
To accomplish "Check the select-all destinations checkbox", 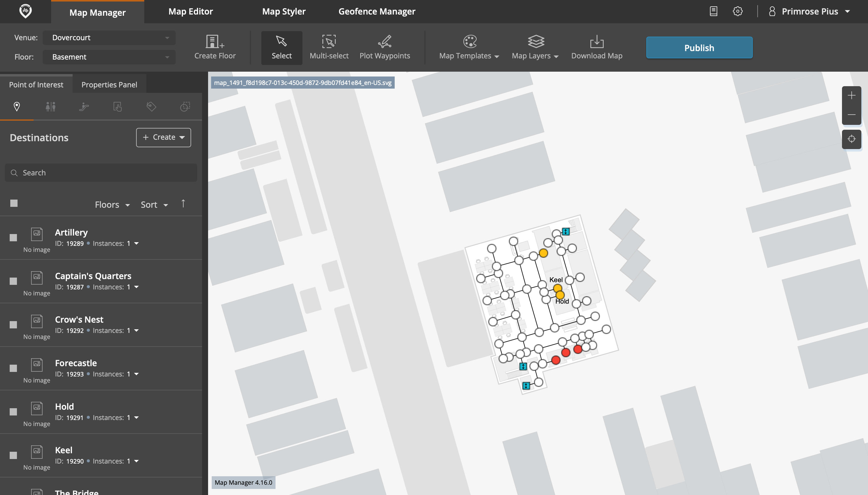I will point(13,203).
